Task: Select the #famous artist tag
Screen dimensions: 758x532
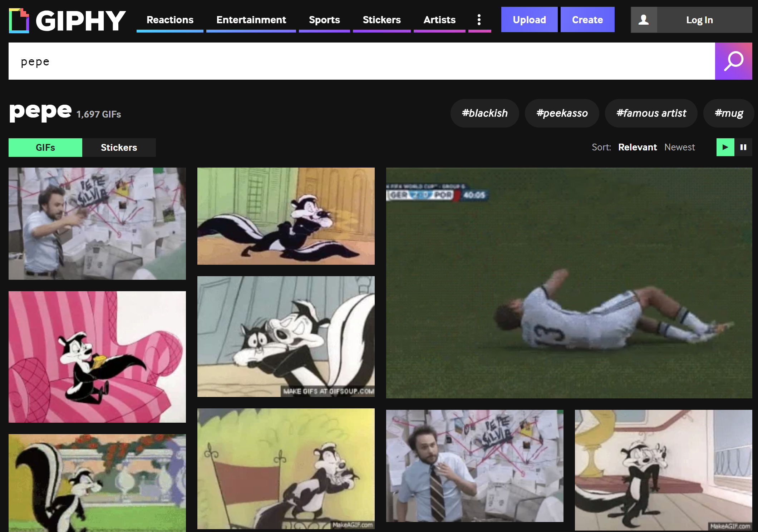Action: click(x=651, y=113)
